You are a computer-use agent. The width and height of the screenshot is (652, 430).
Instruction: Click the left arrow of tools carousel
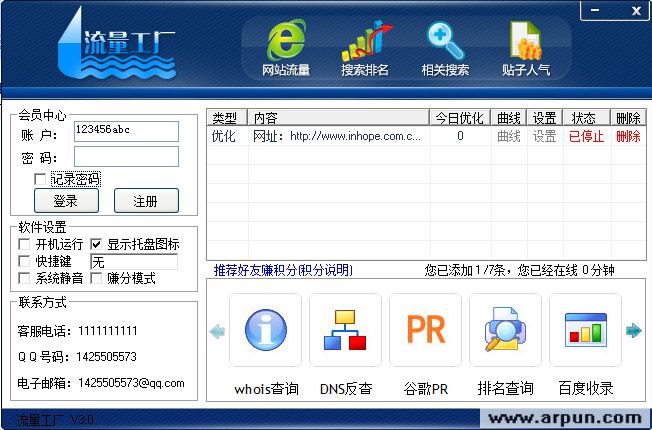coord(217,331)
